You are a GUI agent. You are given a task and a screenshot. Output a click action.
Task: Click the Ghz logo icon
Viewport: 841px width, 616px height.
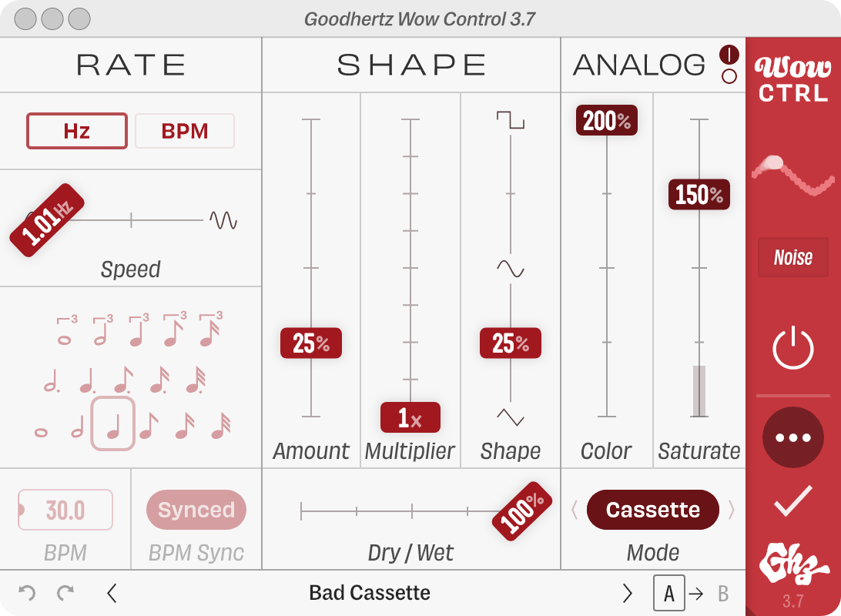point(792,564)
